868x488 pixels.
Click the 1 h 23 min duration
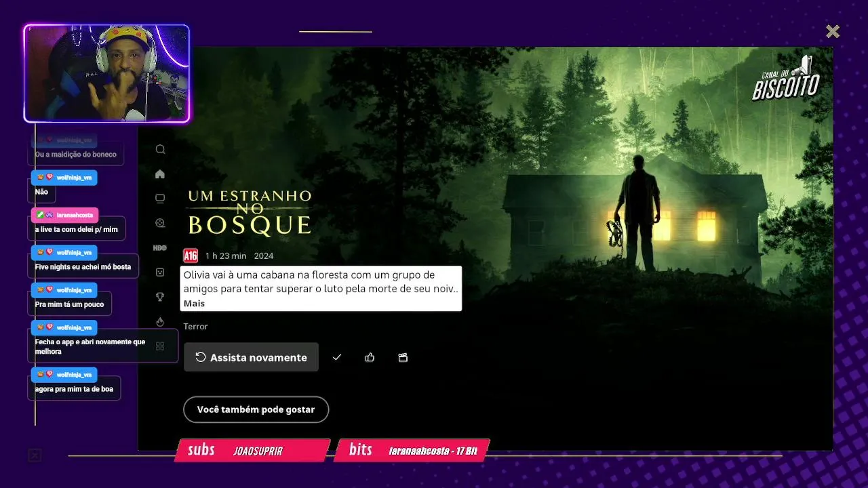coord(226,256)
